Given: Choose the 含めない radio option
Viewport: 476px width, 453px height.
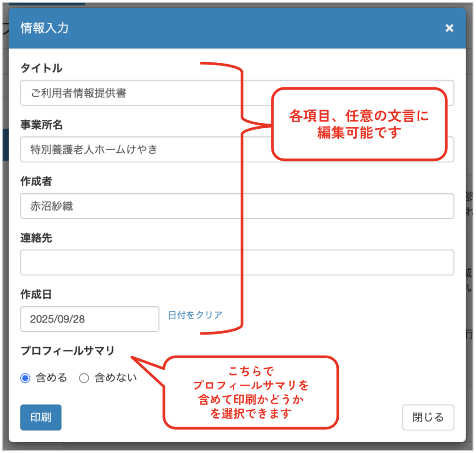Looking at the screenshot, I should (x=84, y=378).
